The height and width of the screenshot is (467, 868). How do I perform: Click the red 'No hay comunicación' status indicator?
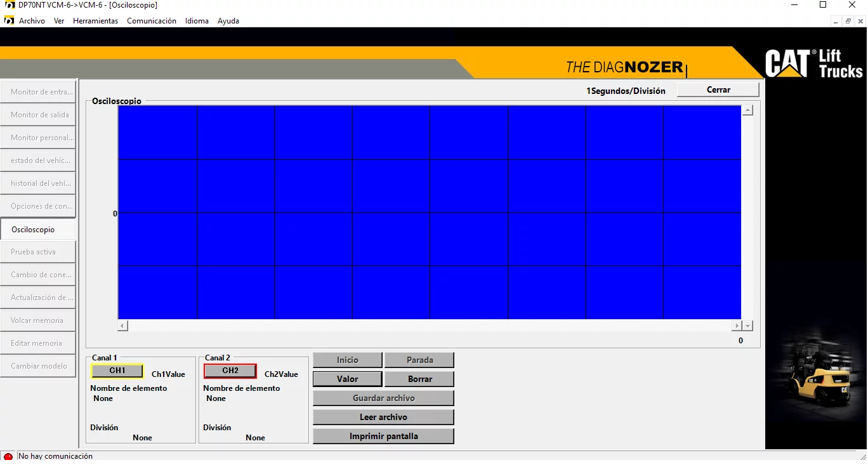pyautogui.click(x=8, y=456)
